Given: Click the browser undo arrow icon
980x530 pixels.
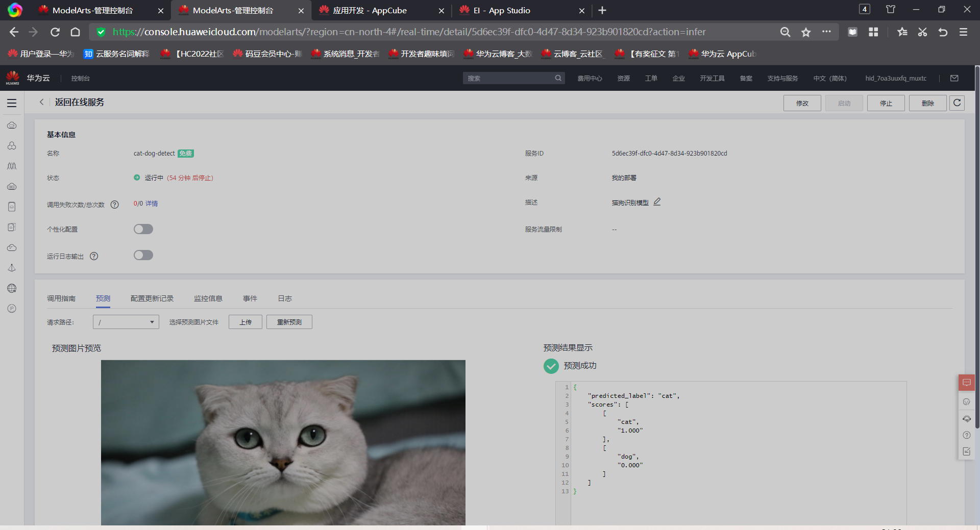Looking at the screenshot, I should click(943, 32).
